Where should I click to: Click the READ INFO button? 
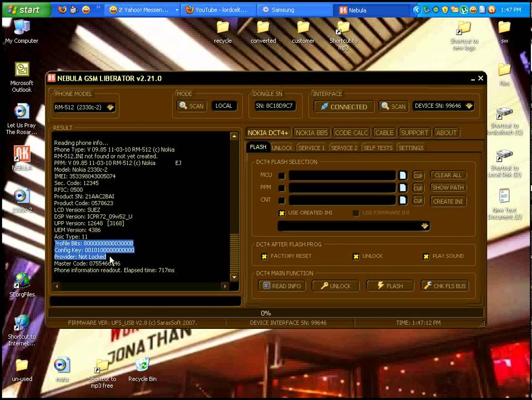coord(282,286)
